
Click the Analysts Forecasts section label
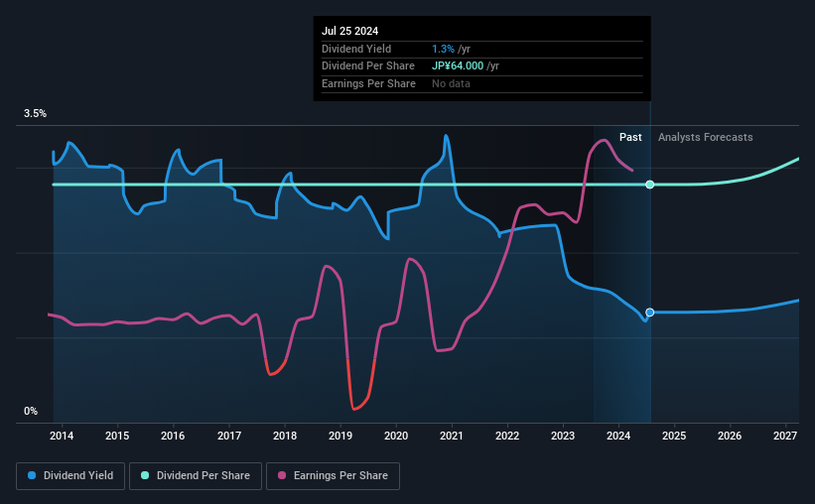(x=706, y=137)
